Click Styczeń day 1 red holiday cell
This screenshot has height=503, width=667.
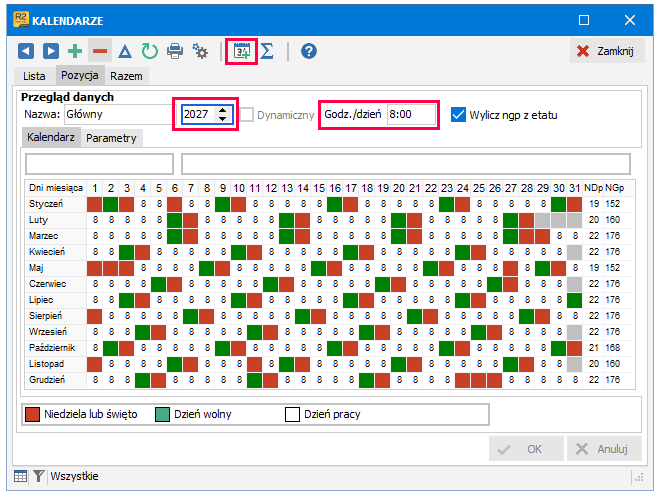pos(94,204)
